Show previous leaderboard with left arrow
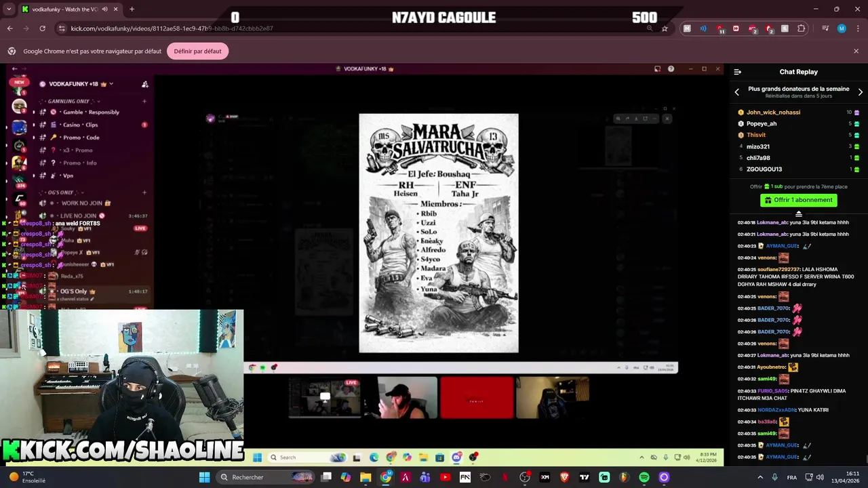This screenshot has height=488, width=868. (737, 92)
